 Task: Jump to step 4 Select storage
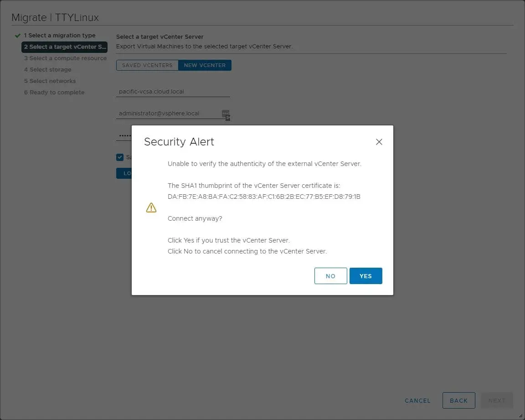coord(48,70)
